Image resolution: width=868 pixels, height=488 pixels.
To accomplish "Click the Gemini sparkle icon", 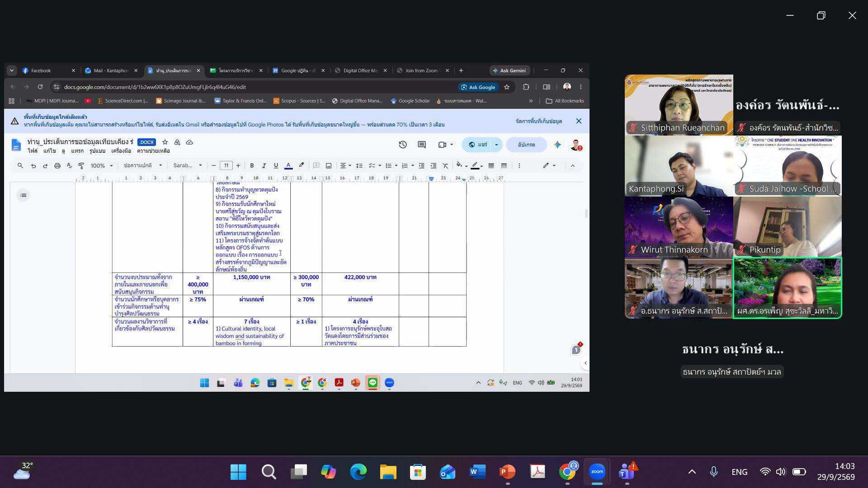I will tap(557, 145).
